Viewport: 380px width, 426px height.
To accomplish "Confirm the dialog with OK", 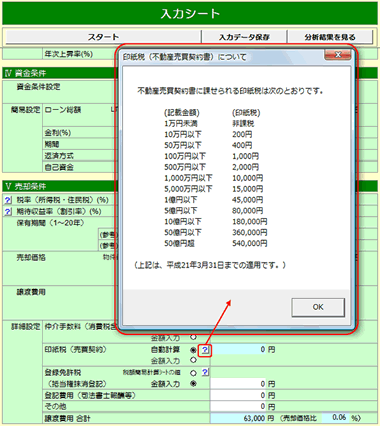I will coord(318,307).
